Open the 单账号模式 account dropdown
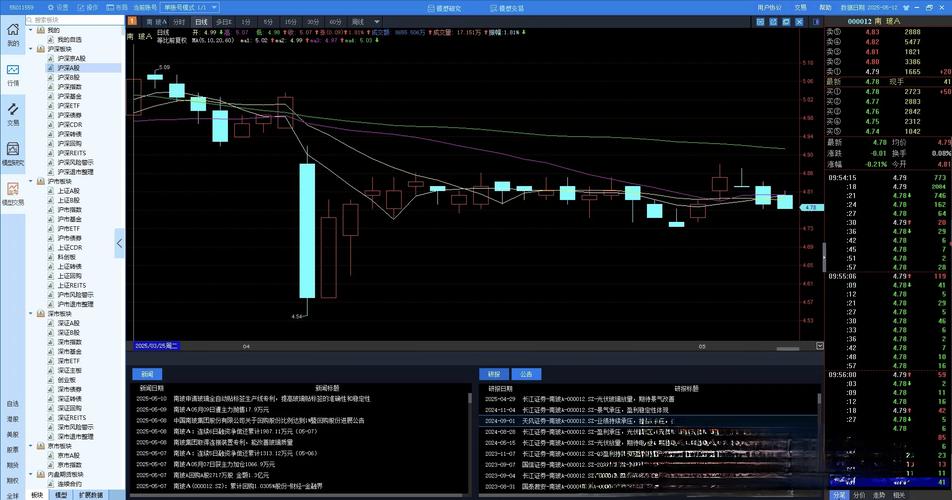 (x=190, y=7)
